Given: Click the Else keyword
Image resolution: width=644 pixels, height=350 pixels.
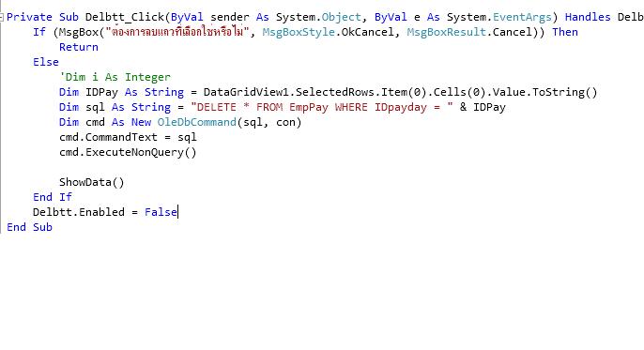Looking at the screenshot, I should tap(46, 62).
